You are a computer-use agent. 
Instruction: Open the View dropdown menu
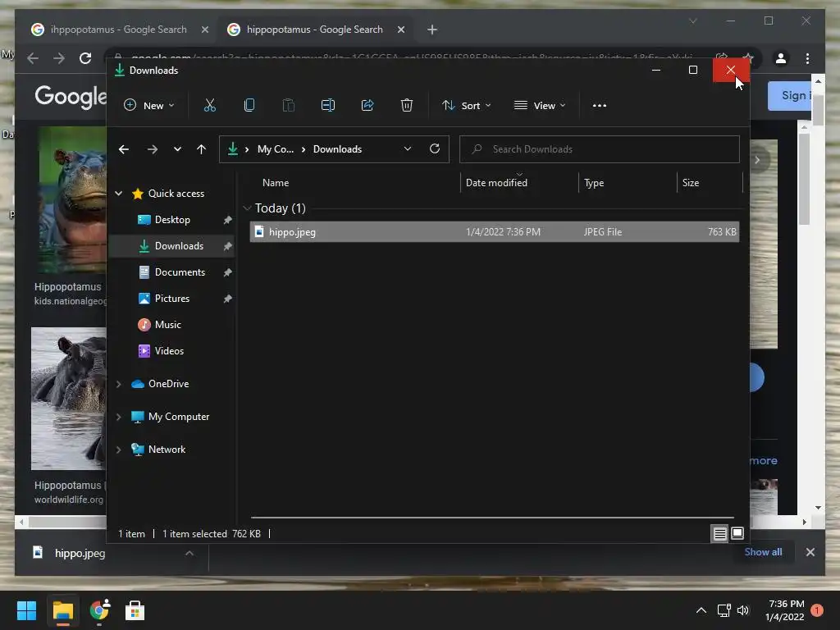pyautogui.click(x=540, y=106)
